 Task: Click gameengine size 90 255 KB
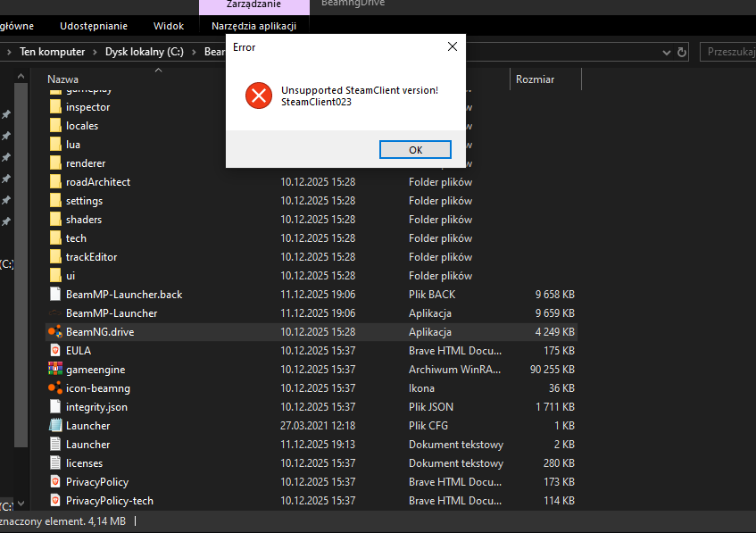coord(552,370)
